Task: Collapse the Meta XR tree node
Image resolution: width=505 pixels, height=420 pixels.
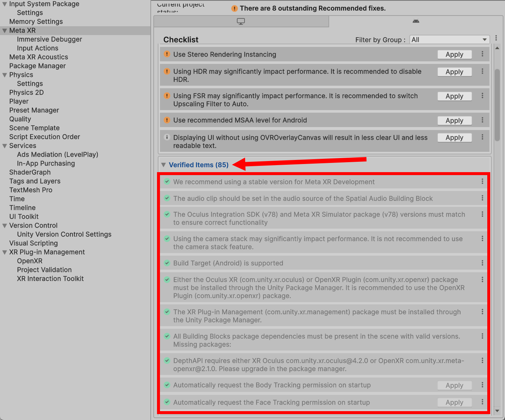Action: pos(4,31)
